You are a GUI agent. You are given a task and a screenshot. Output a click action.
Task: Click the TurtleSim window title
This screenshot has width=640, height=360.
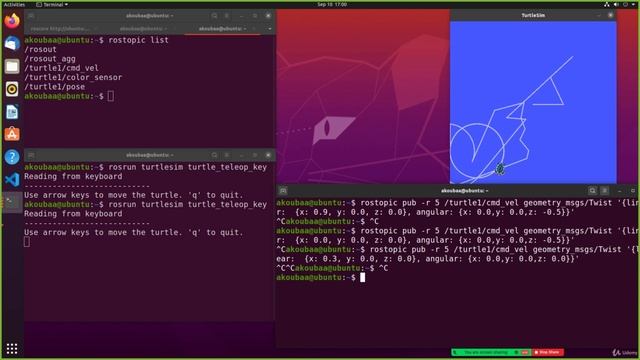533,16
